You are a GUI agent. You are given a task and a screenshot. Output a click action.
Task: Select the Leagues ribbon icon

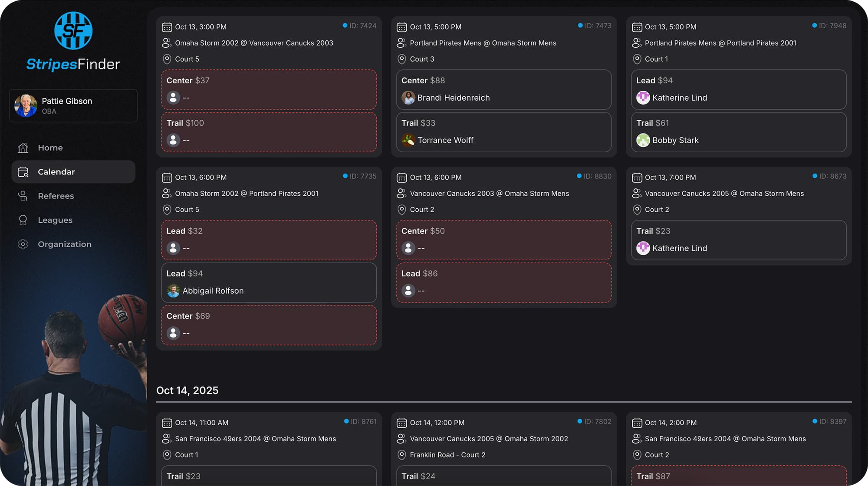[x=23, y=220]
